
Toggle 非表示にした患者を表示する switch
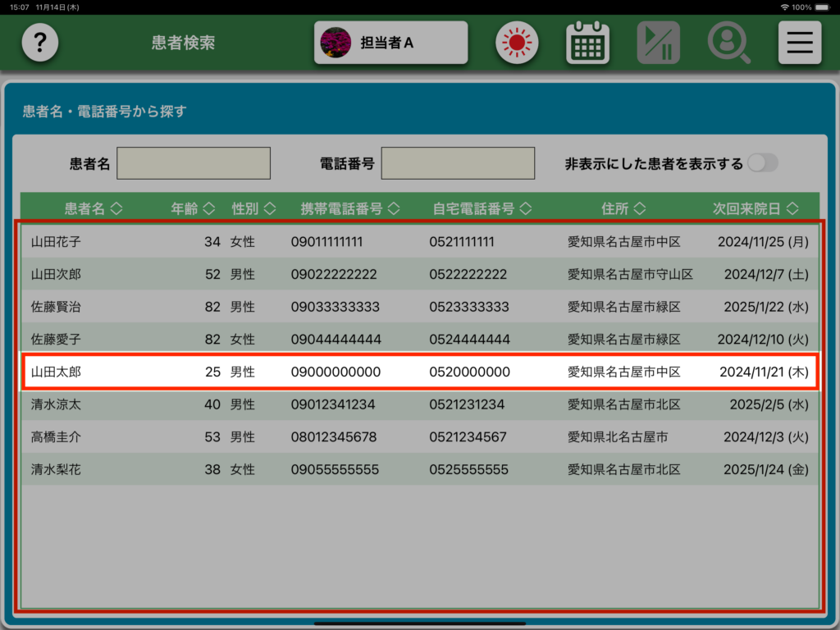(x=761, y=163)
